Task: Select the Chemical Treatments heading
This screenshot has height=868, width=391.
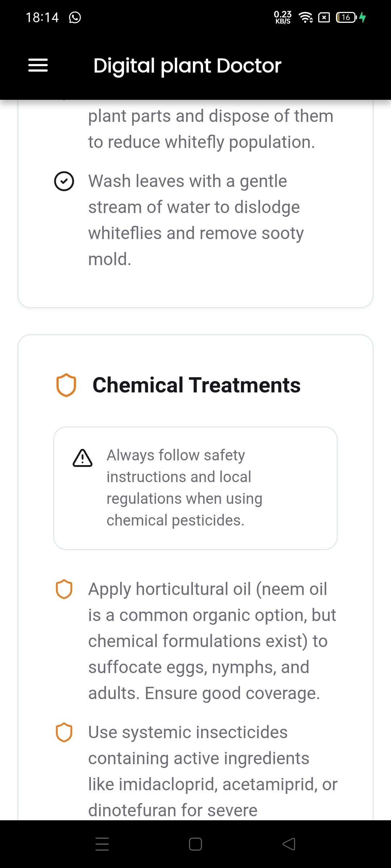Action: (196, 385)
